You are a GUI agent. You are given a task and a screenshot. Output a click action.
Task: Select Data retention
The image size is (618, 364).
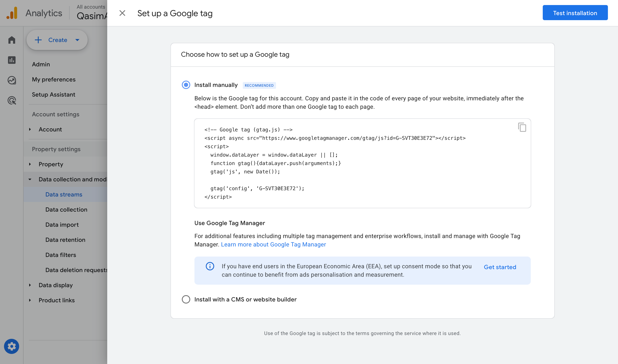[65, 240]
